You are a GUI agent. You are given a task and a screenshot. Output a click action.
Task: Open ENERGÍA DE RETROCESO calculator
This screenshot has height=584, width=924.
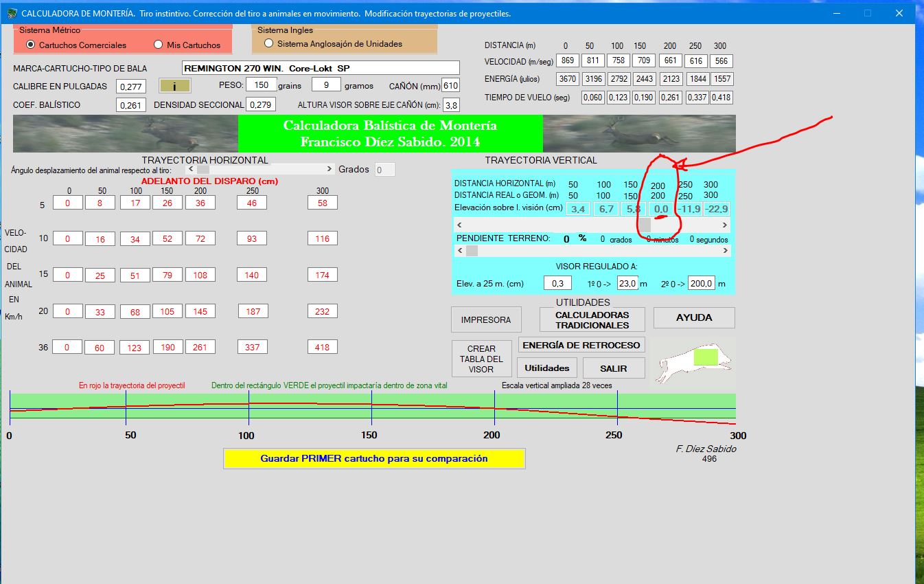pos(581,345)
